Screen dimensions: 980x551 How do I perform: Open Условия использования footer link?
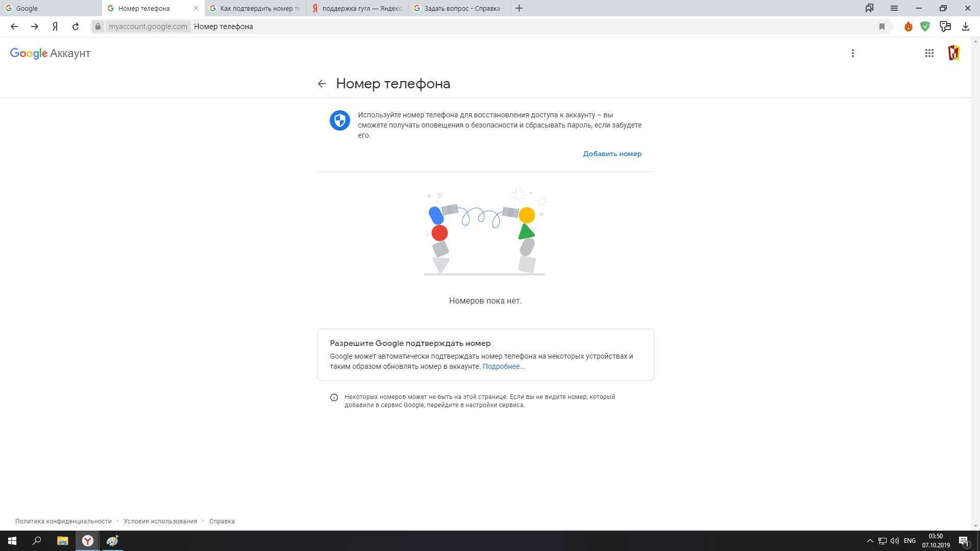[160, 521]
